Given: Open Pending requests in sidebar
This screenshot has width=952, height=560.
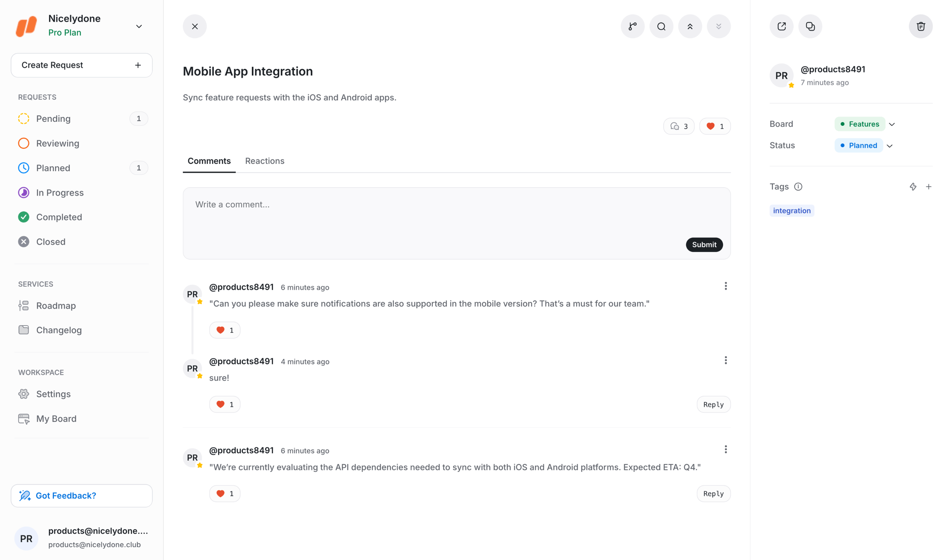Looking at the screenshot, I should click(x=82, y=119).
